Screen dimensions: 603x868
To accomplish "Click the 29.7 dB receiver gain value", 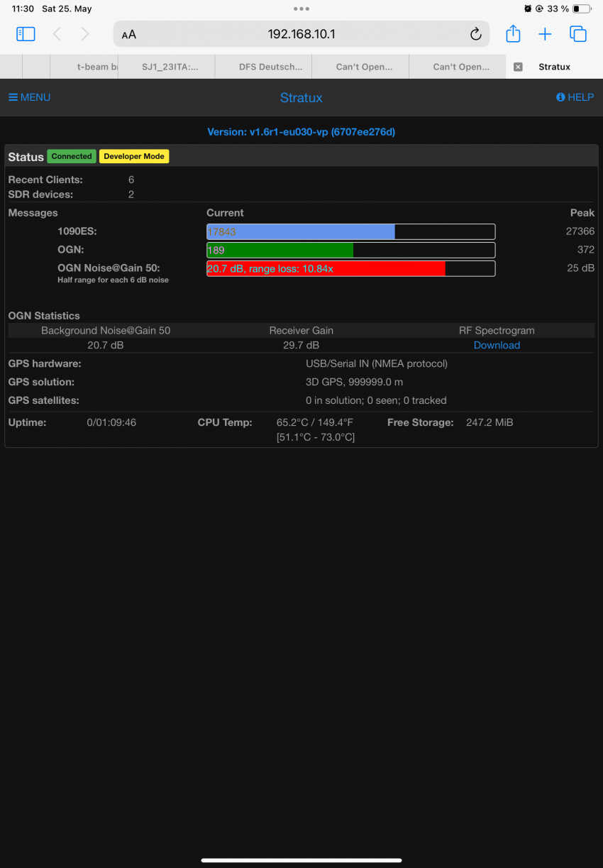I will click(301, 345).
